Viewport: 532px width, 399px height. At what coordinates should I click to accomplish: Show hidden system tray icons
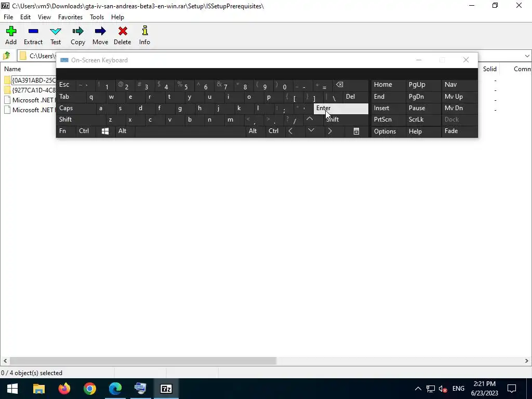(418, 389)
